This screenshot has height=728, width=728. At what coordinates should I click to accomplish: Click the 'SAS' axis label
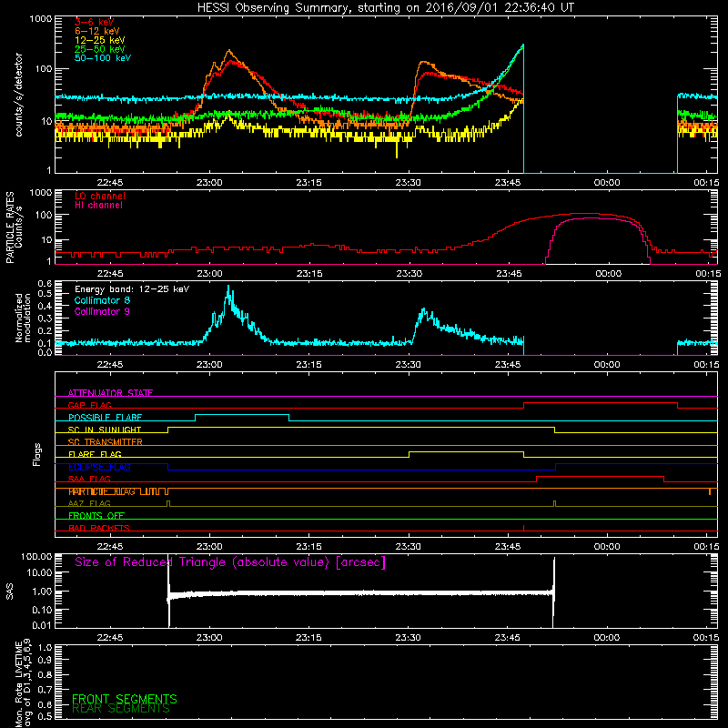click(x=10, y=591)
